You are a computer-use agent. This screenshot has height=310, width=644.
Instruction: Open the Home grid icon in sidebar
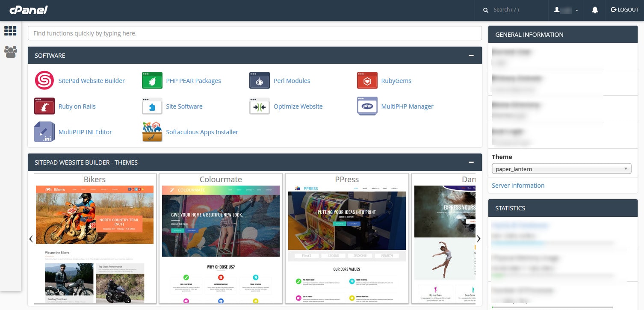pyautogui.click(x=10, y=31)
